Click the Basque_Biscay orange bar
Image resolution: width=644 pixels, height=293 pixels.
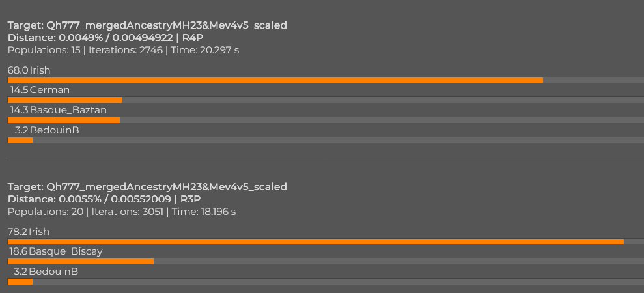tap(81, 261)
